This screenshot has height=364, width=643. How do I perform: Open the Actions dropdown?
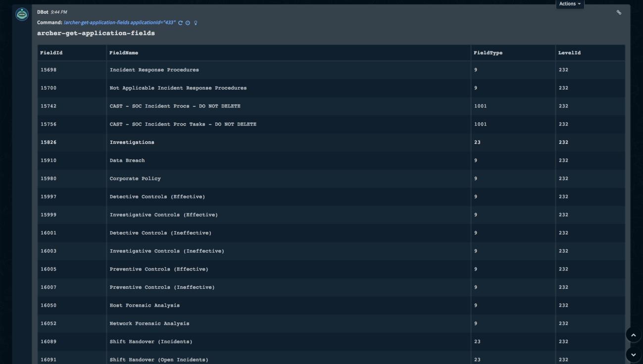tap(570, 4)
